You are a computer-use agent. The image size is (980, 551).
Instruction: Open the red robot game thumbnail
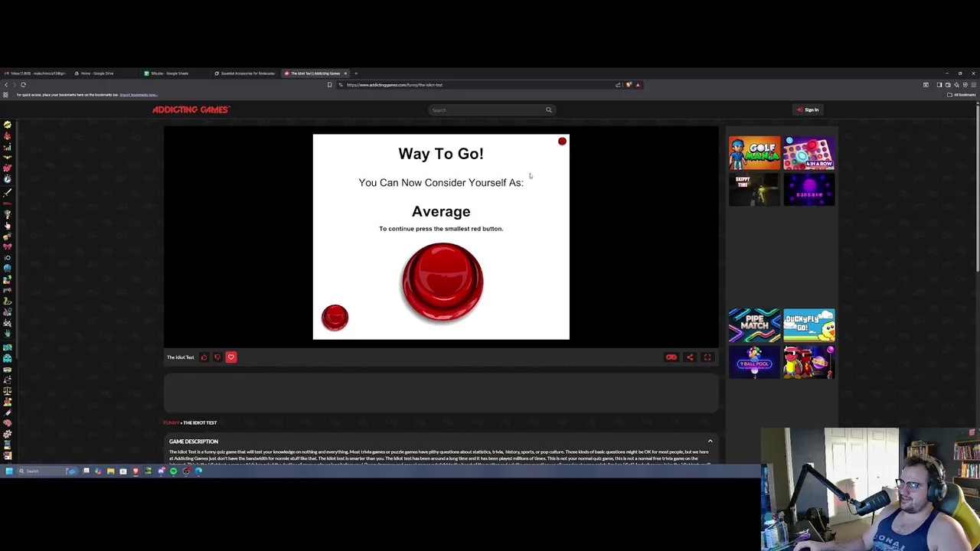[x=809, y=362]
